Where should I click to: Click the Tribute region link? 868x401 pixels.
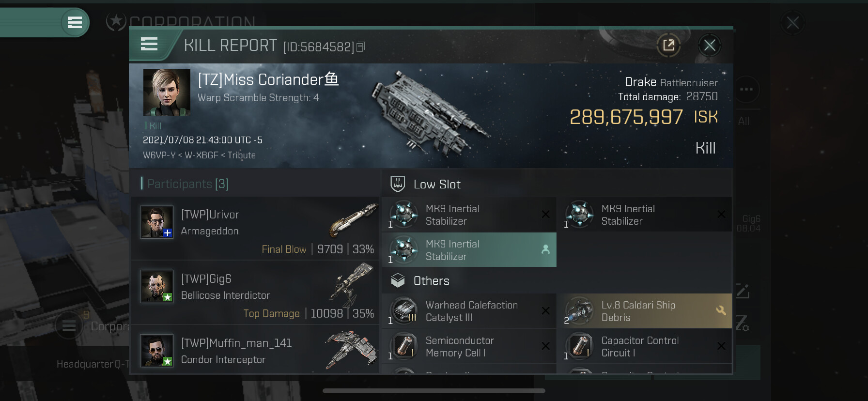coord(242,155)
